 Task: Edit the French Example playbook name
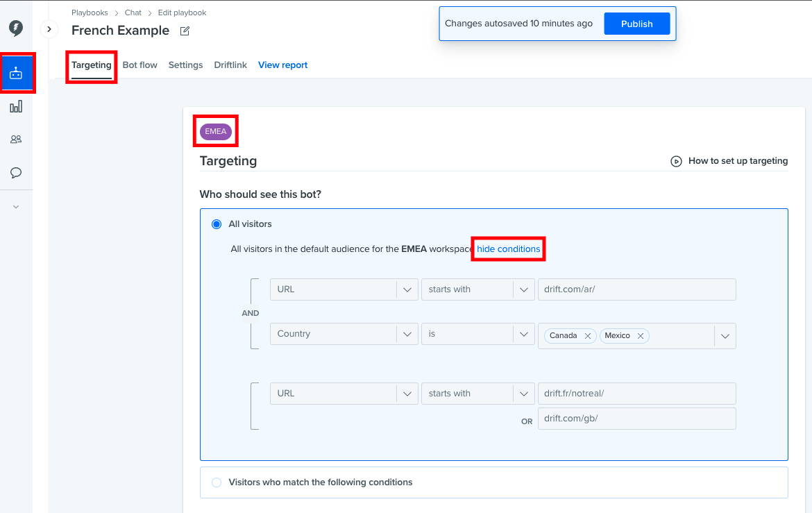pyautogui.click(x=185, y=31)
